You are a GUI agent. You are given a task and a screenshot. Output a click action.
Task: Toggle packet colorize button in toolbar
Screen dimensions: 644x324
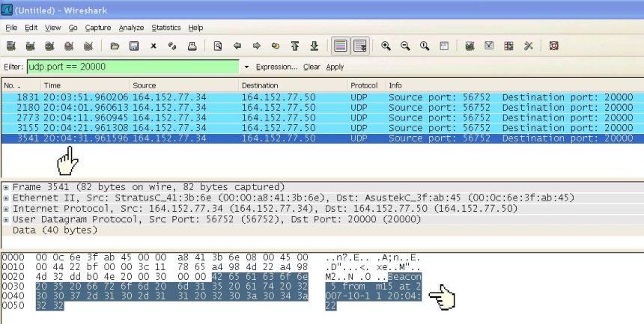341,46
